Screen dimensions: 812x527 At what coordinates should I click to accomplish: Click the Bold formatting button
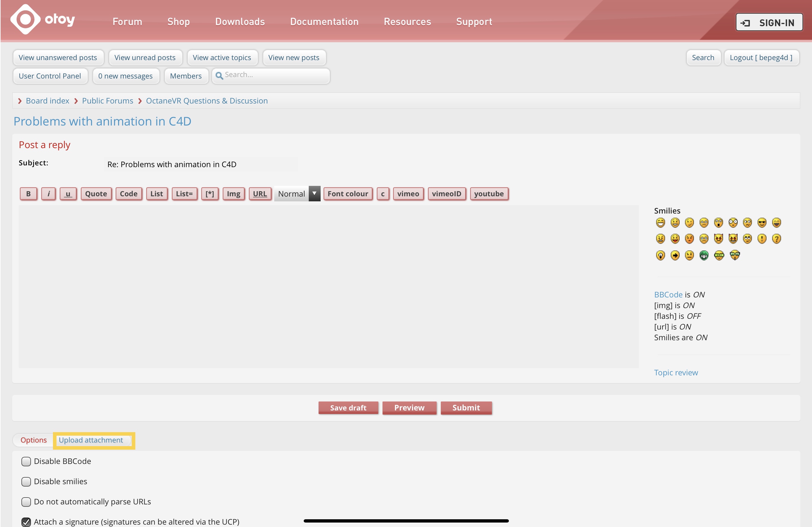click(28, 194)
